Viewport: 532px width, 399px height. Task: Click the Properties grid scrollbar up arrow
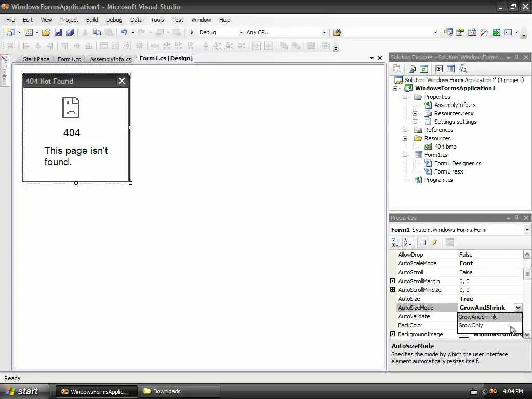pyautogui.click(x=527, y=254)
